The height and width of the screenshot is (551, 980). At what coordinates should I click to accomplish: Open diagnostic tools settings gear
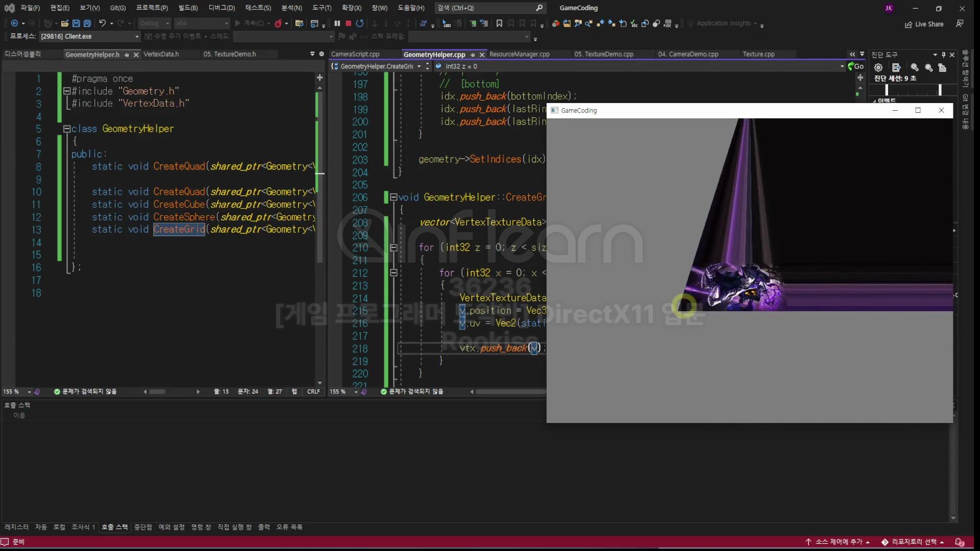coord(878,67)
